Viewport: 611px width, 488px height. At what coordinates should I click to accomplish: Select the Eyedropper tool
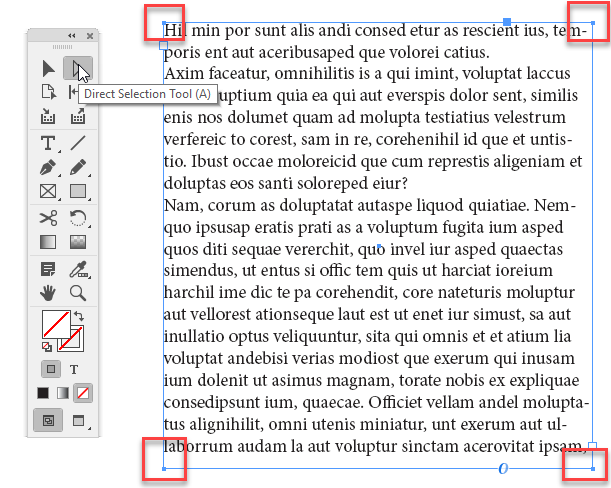(78, 268)
